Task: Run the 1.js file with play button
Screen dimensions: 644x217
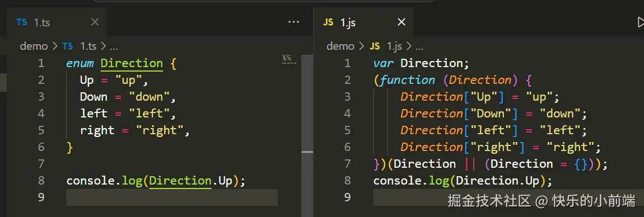Action: [x=640, y=22]
